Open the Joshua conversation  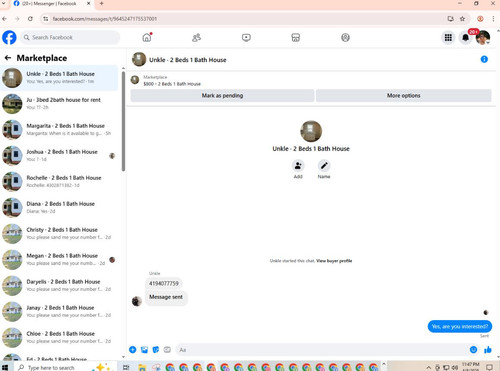tap(59, 155)
